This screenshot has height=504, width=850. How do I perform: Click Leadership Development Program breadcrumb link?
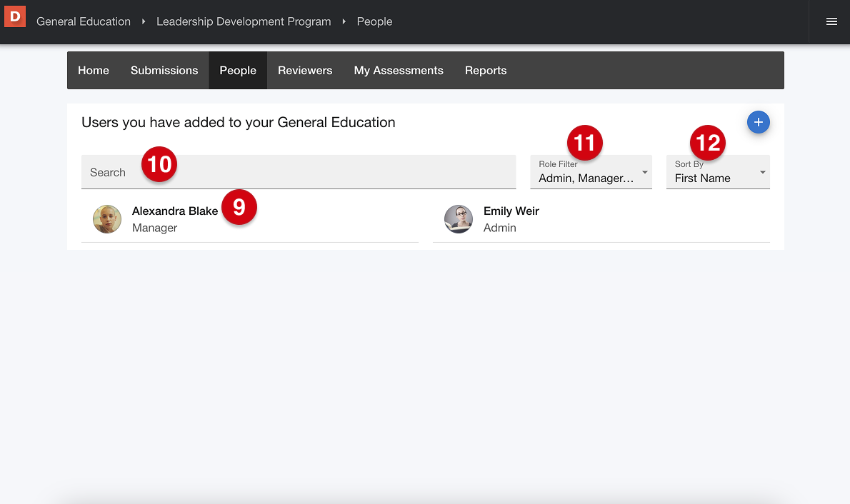pyautogui.click(x=244, y=21)
